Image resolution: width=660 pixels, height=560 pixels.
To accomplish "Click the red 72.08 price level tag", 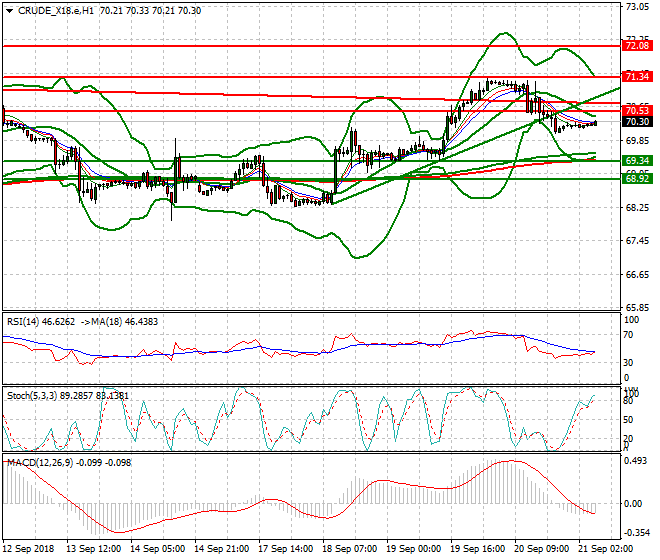I will click(637, 45).
